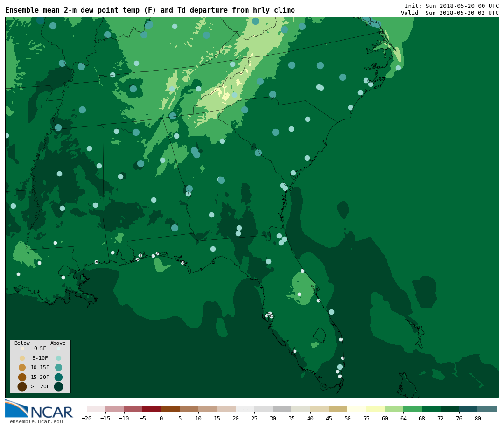Click the Below 5-10F legend dot

[22, 358]
